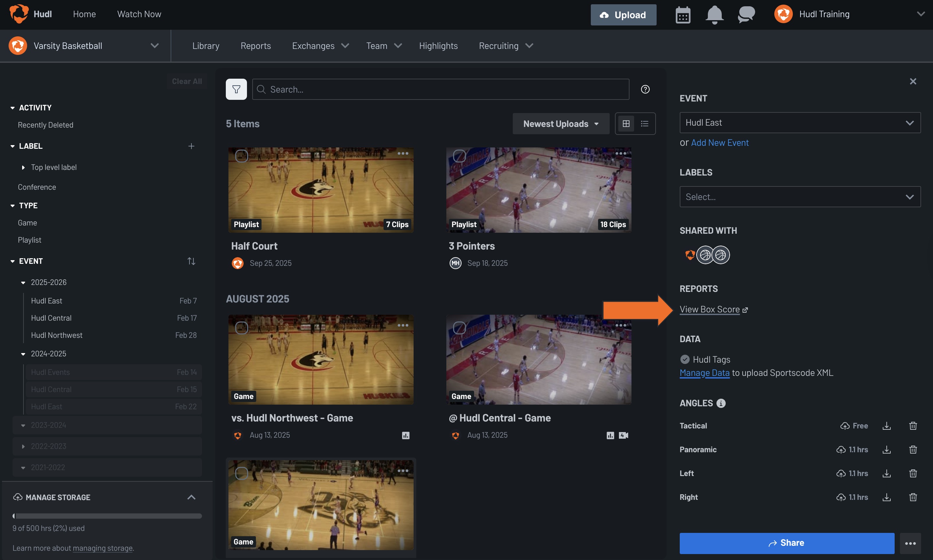The image size is (933, 560).
Task: Switch to grid view icon
Action: (626, 124)
